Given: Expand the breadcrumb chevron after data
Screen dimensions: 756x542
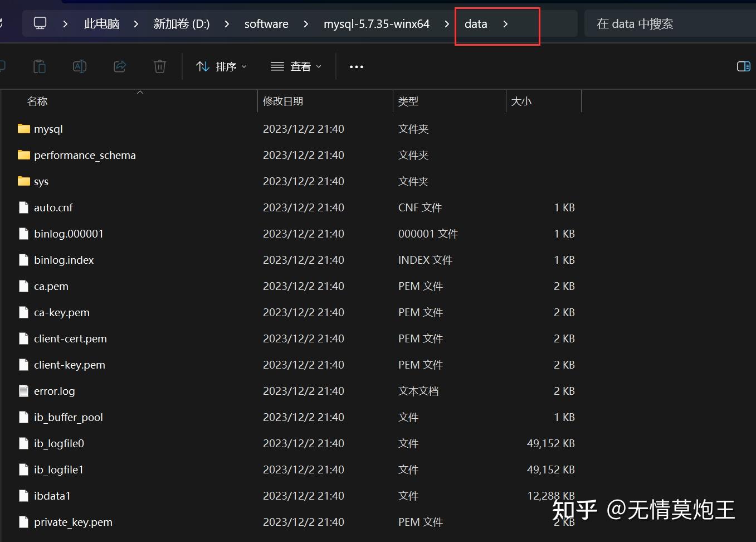Looking at the screenshot, I should point(505,23).
